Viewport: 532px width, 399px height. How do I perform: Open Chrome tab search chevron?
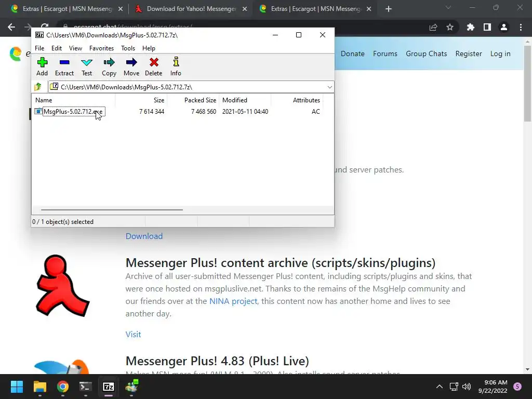(x=448, y=7)
